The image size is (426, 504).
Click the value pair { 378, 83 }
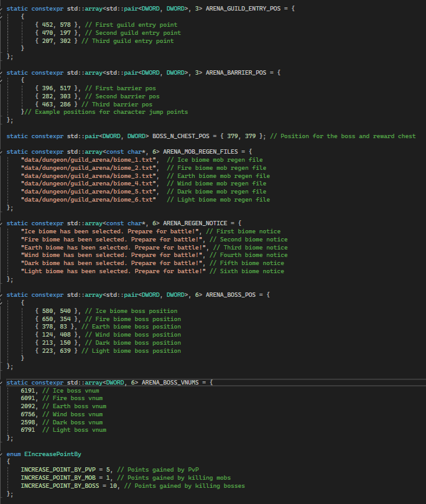pyautogui.click(x=54, y=327)
